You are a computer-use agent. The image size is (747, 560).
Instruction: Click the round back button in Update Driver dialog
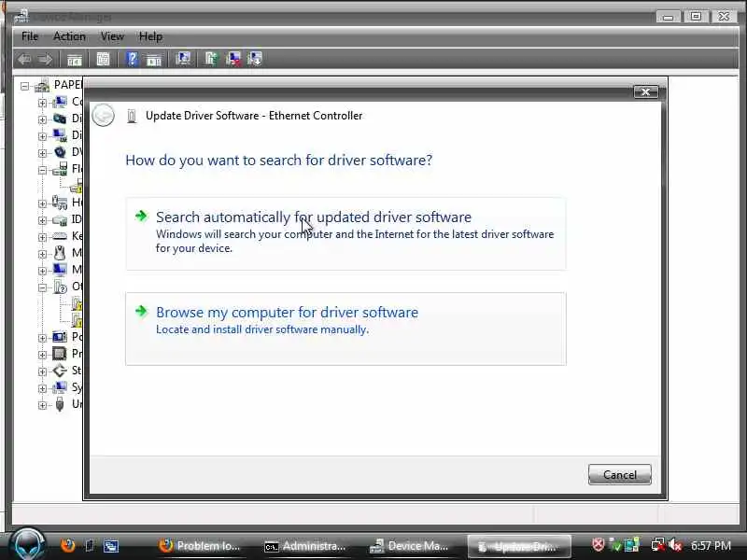(103, 115)
